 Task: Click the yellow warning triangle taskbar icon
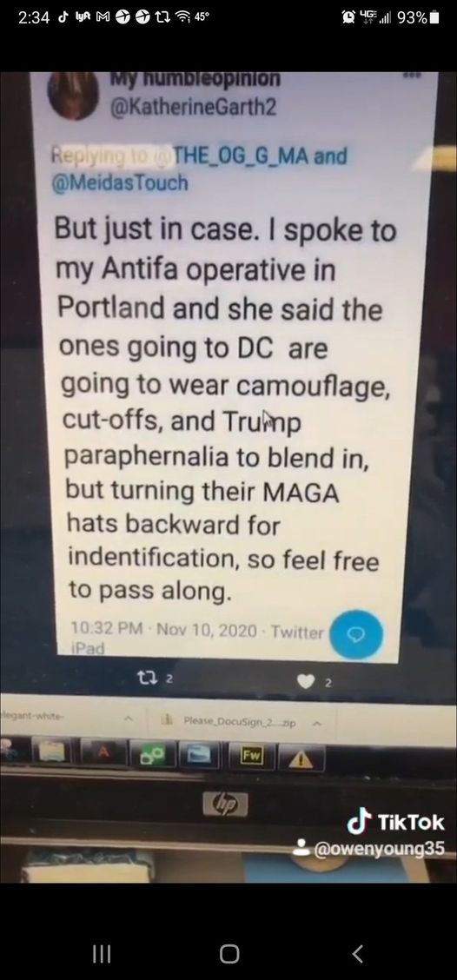[x=300, y=758]
